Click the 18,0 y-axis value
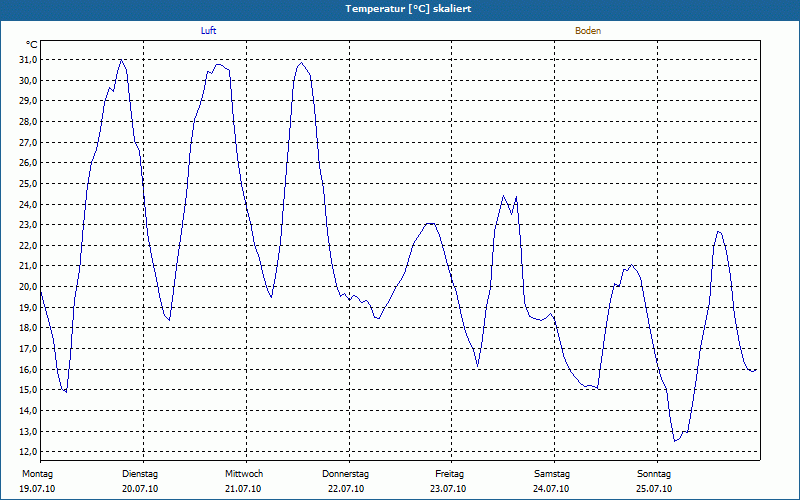 (x=28, y=328)
